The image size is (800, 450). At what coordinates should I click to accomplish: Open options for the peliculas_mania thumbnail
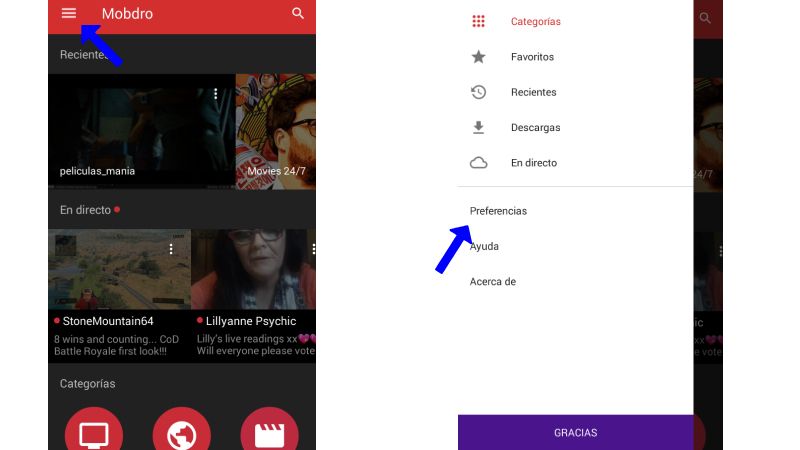coord(216,93)
